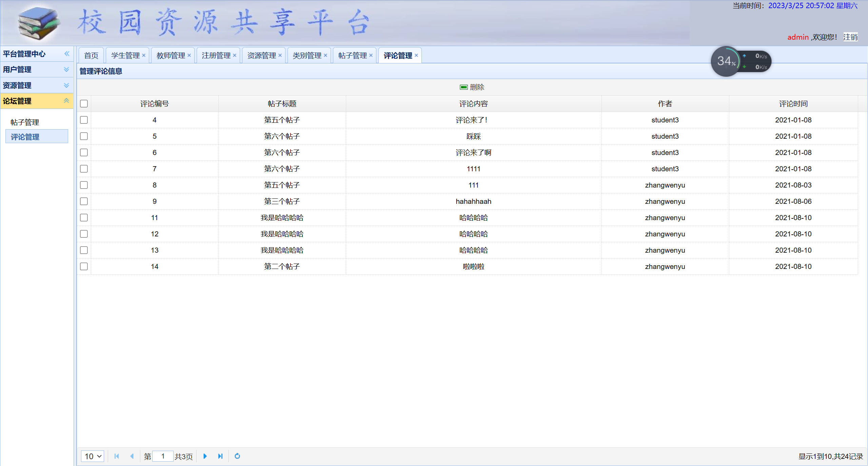This screenshot has height=466, width=868.
Task: Close the 学生管理 tab
Action: [x=144, y=55]
